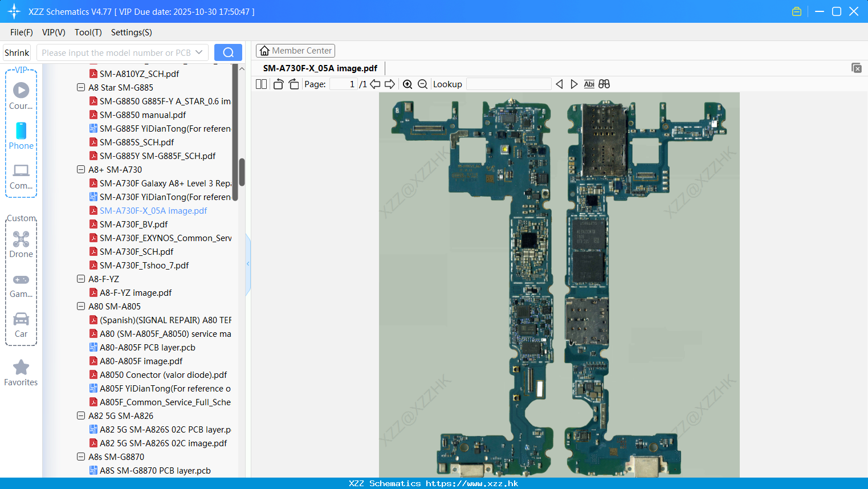Rotate page clockwise
Image resolution: width=868 pixels, height=489 pixels.
pos(294,84)
